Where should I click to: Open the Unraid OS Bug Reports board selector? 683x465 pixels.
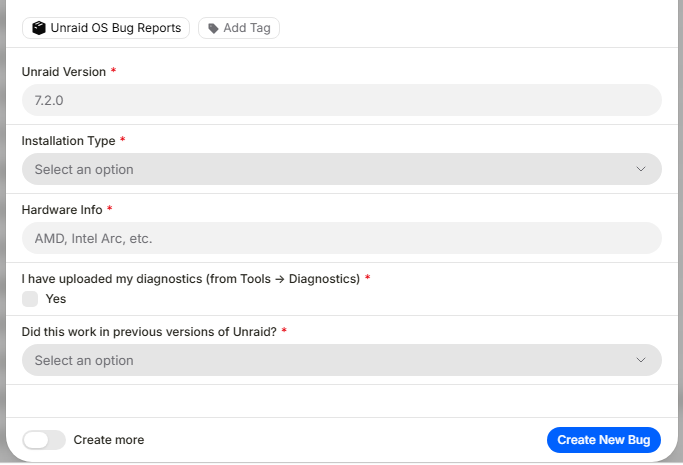(106, 28)
